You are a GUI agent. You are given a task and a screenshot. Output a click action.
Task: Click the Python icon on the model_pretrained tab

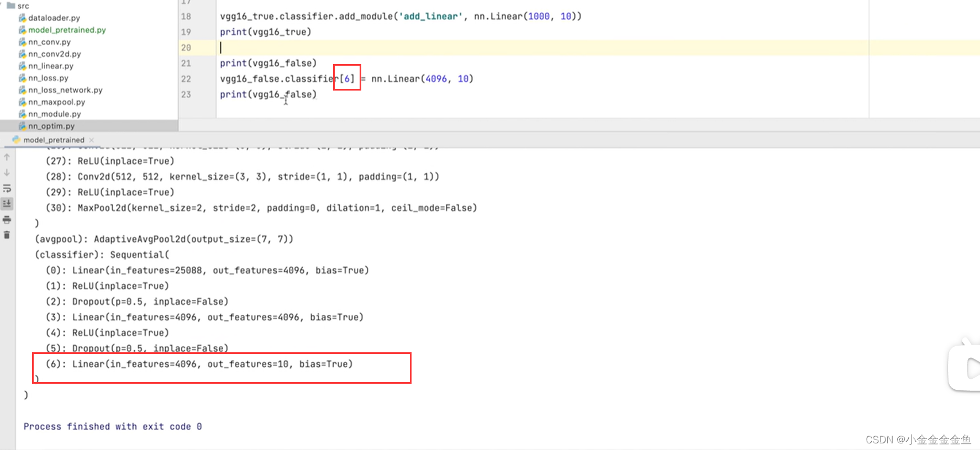point(16,140)
